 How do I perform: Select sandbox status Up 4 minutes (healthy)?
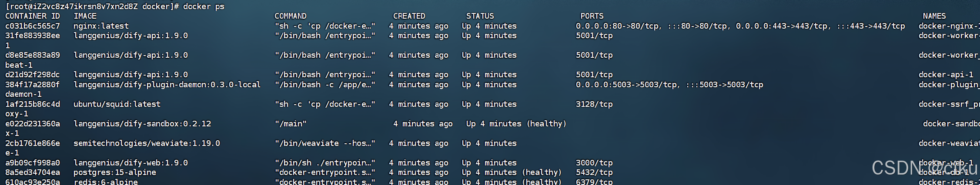coord(516,124)
